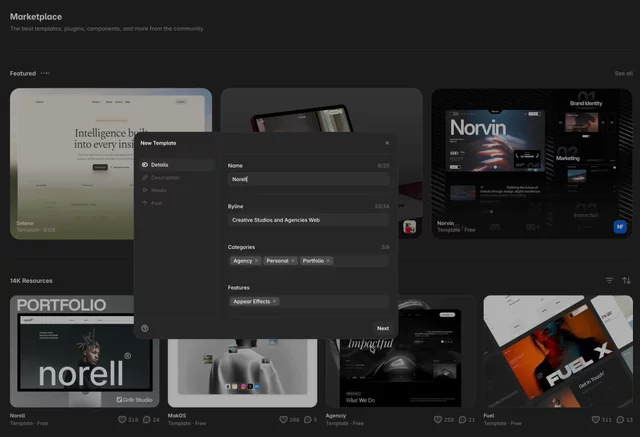
Task: Focus the Byline input field
Action: [x=308, y=220]
